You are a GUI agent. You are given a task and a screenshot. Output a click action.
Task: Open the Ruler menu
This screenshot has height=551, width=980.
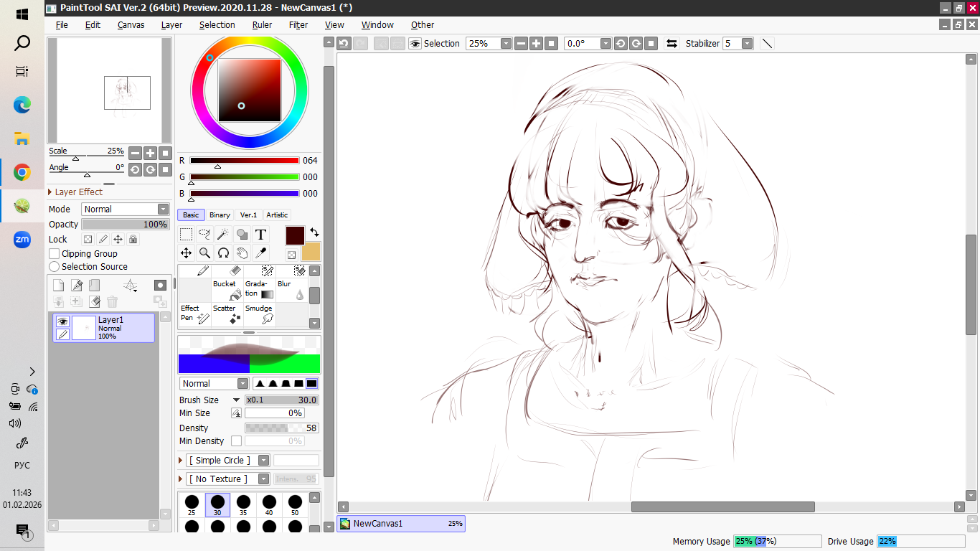coord(262,24)
